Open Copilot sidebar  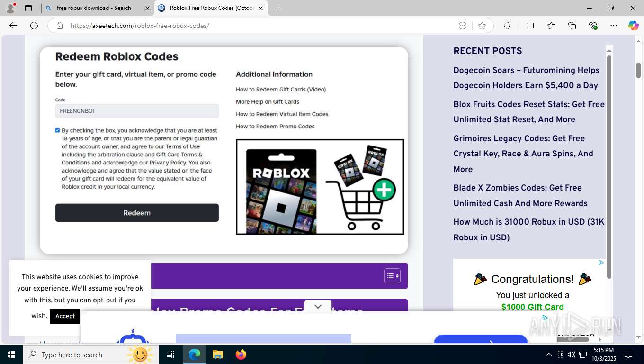(633, 26)
